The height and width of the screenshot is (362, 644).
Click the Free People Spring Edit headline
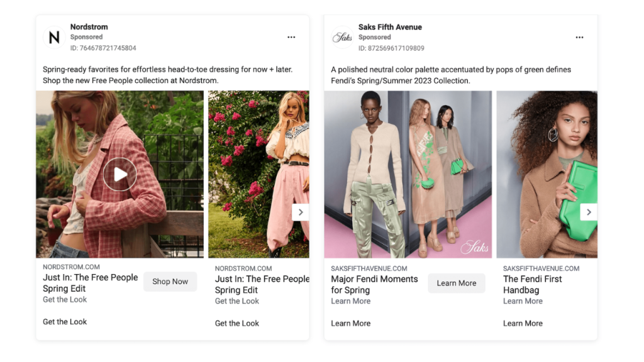[x=89, y=283]
